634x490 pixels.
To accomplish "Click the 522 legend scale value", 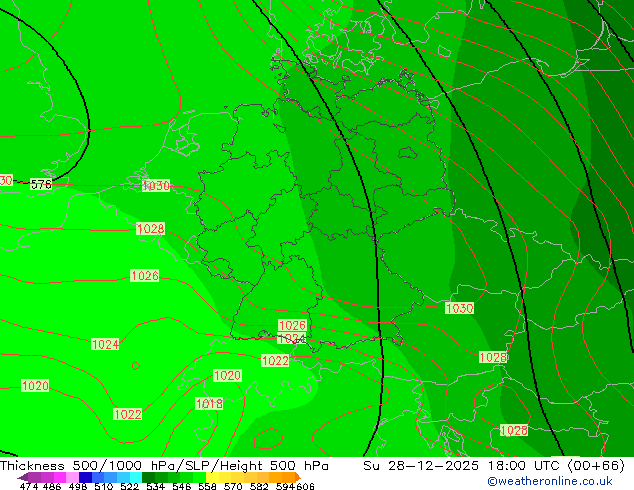I will tap(129, 486).
